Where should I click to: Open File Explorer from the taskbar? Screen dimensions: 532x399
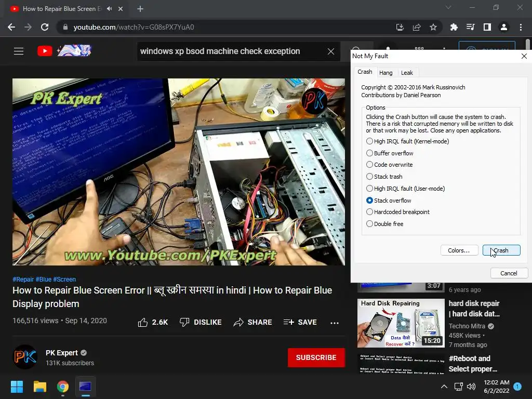pos(39,387)
